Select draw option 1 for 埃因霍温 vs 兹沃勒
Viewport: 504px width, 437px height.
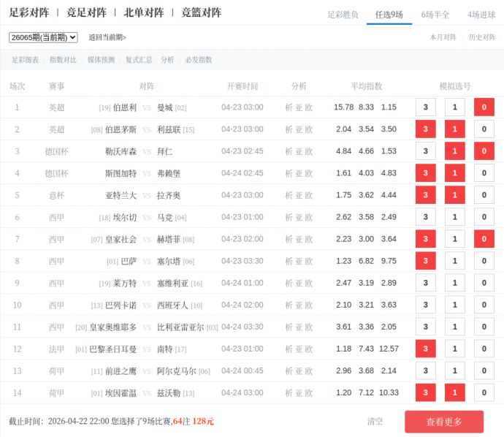(454, 392)
